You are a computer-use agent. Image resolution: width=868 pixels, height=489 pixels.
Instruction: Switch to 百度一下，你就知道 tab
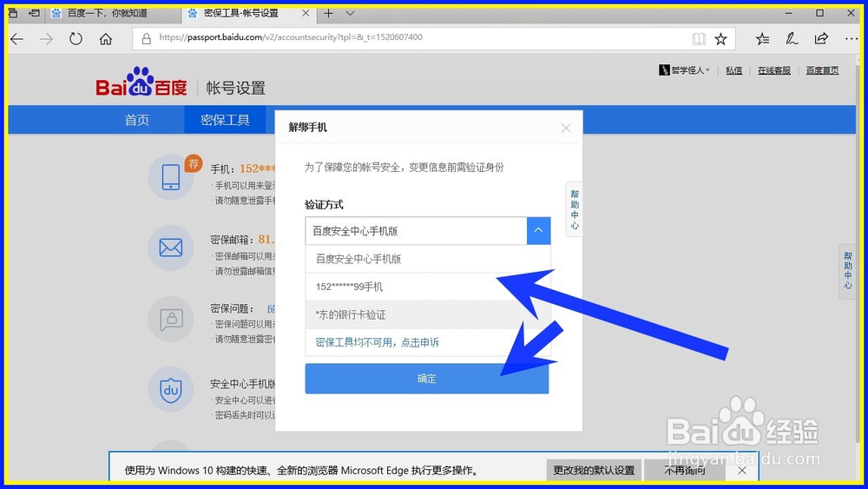pyautogui.click(x=114, y=13)
